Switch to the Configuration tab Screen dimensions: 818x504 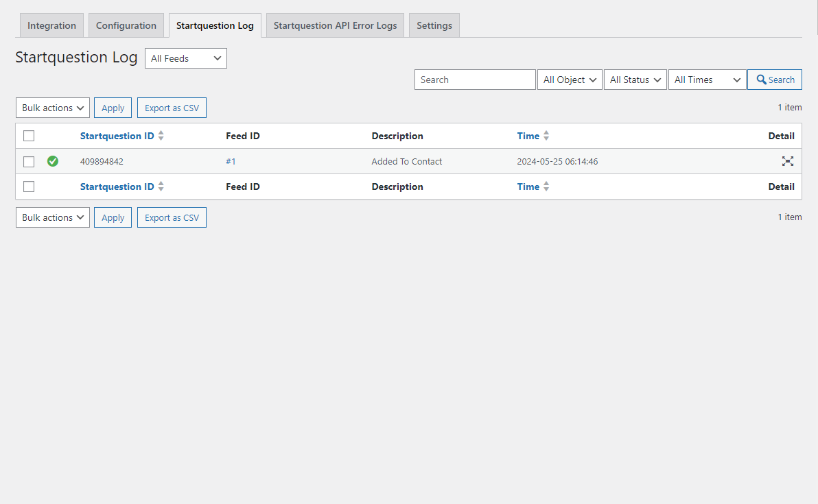(126, 25)
